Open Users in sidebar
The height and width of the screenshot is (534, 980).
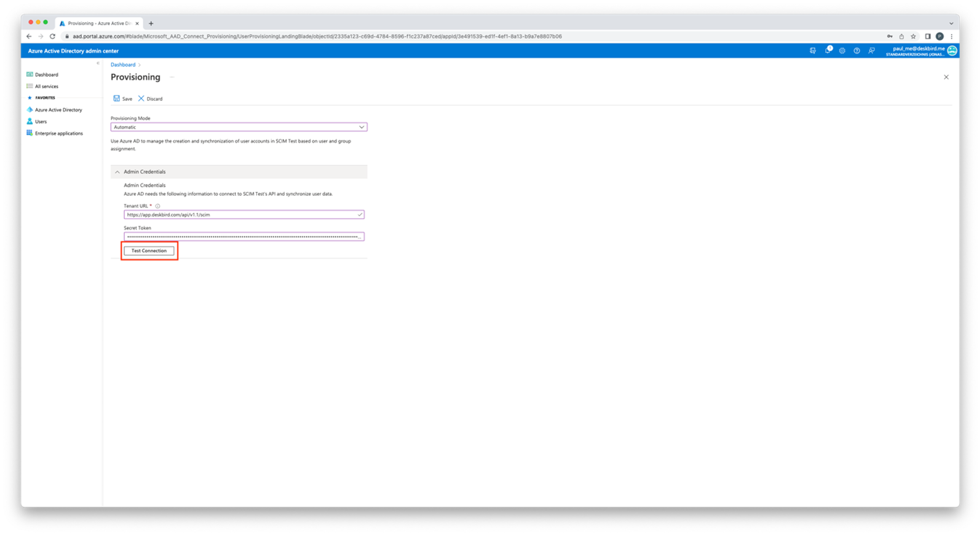coord(41,122)
